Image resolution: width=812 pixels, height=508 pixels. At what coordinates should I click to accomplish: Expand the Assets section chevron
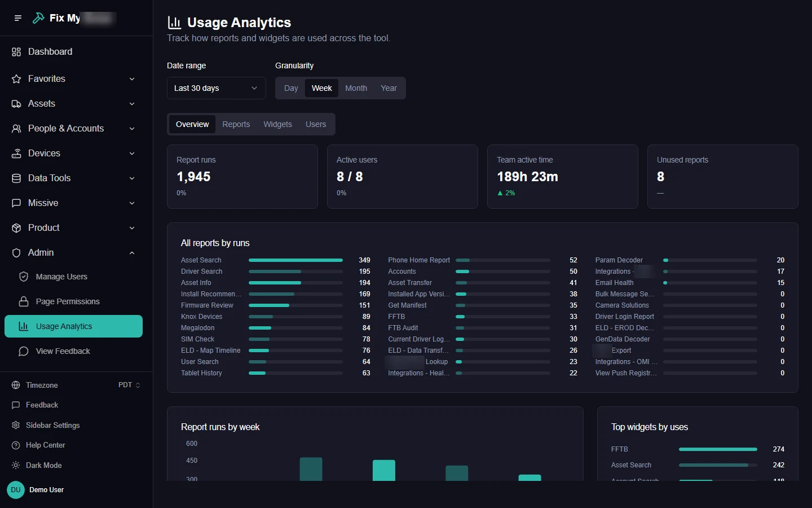(x=132, y=104)
